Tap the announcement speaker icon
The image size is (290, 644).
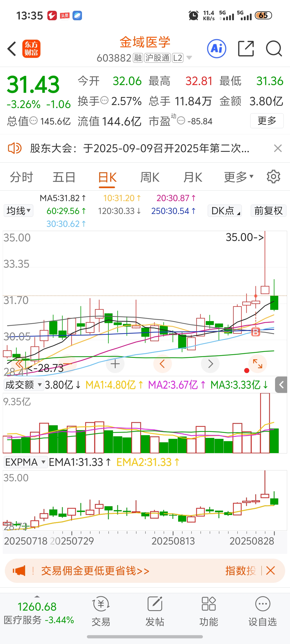(x=14, y=148)
